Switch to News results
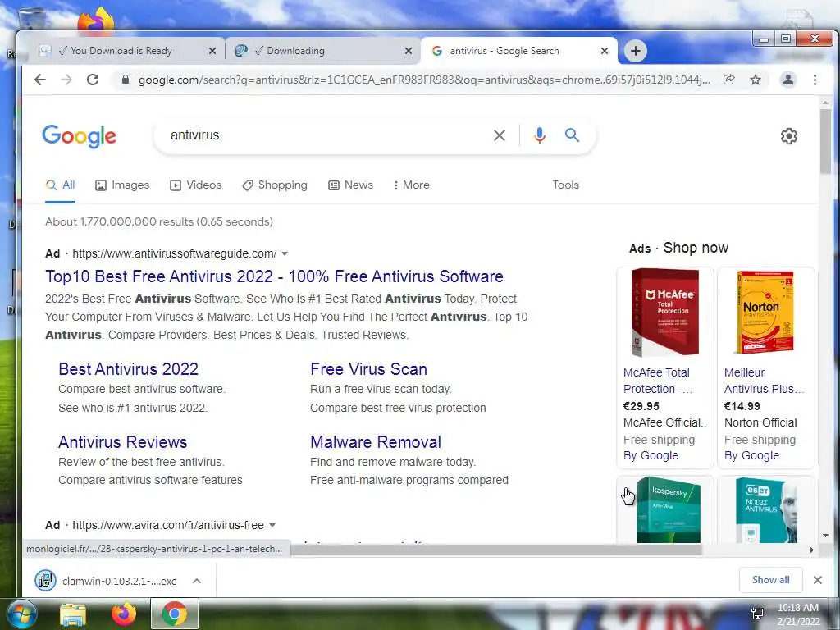This screenshot has height=630, width=840. pyautogui.click(x=350, y=185)
